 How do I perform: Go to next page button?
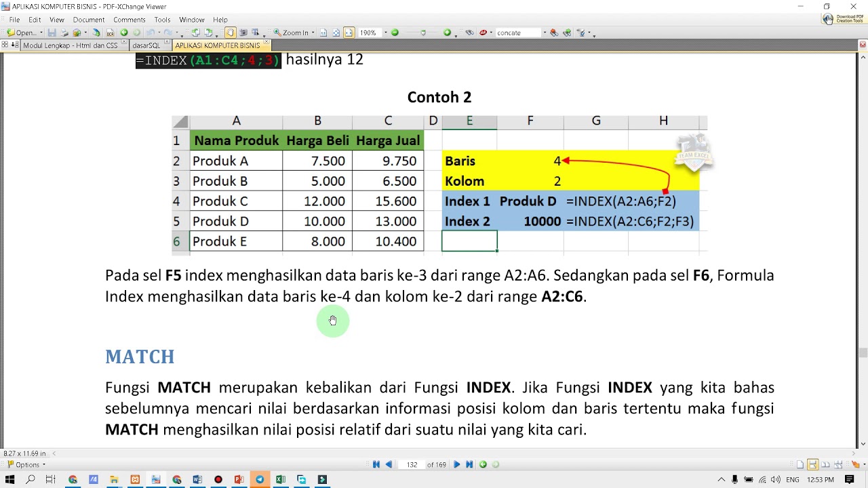456,464
